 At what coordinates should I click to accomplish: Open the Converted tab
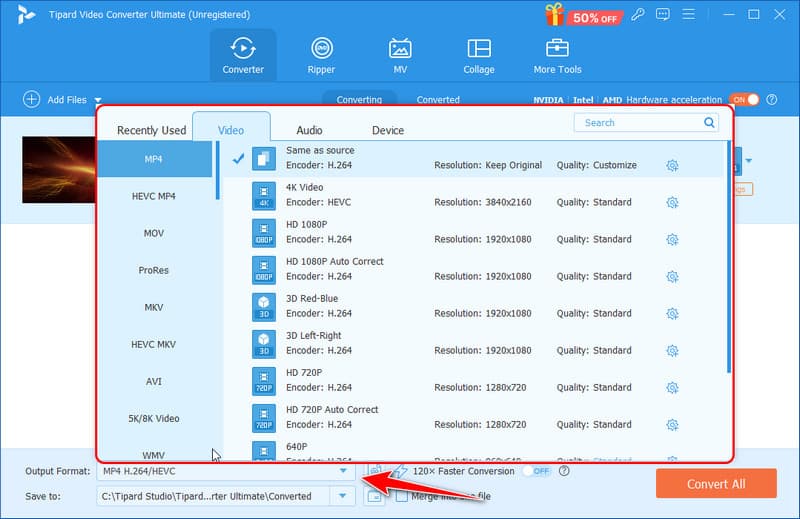point(438,100)
